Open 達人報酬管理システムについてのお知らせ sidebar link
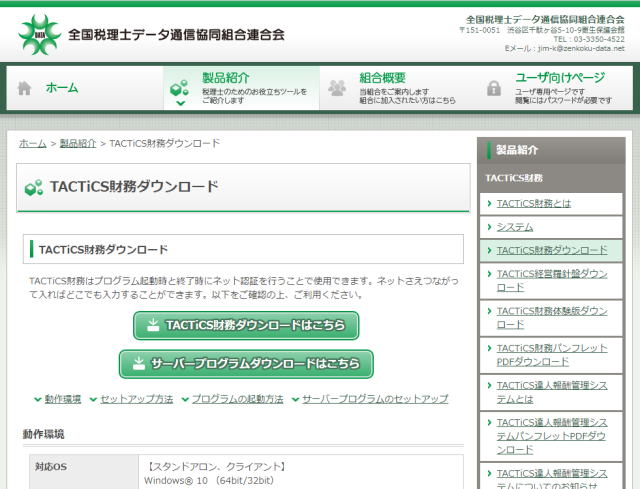 tap(552, 480)
